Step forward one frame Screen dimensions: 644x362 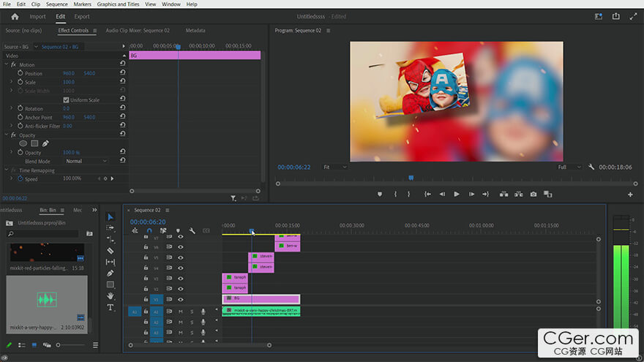coord(471,194)
